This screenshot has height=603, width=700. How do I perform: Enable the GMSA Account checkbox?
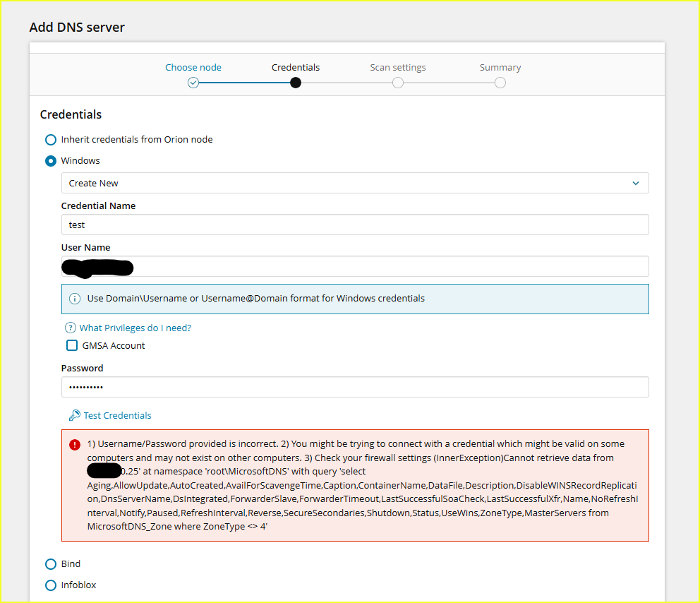72,345
